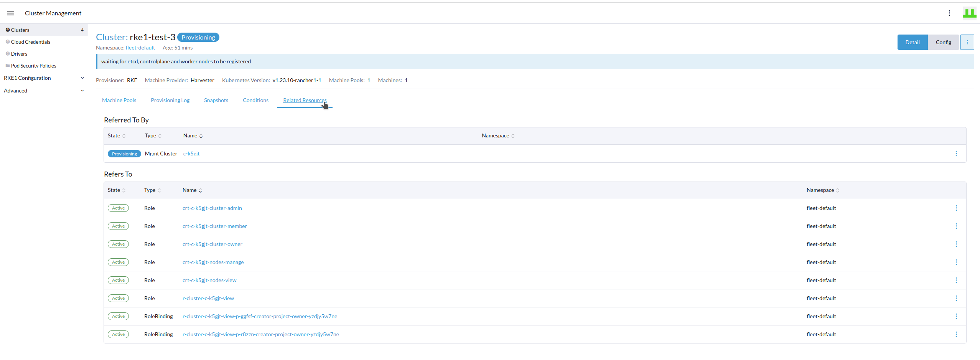
Task: Sort Refers To table by Type
Action: 153,190
